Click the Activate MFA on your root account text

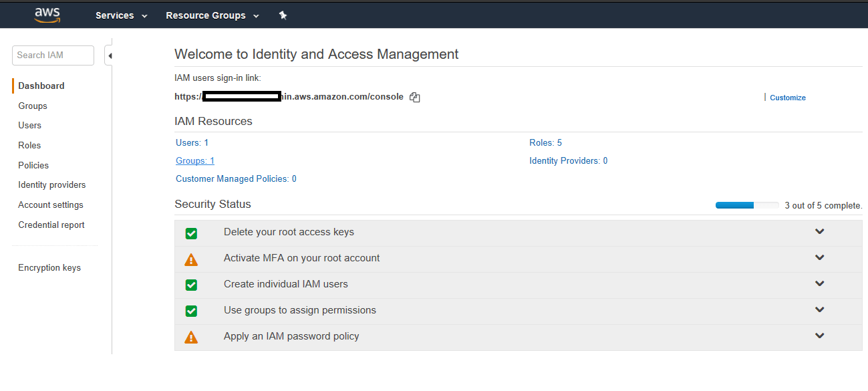pos(301,258)
